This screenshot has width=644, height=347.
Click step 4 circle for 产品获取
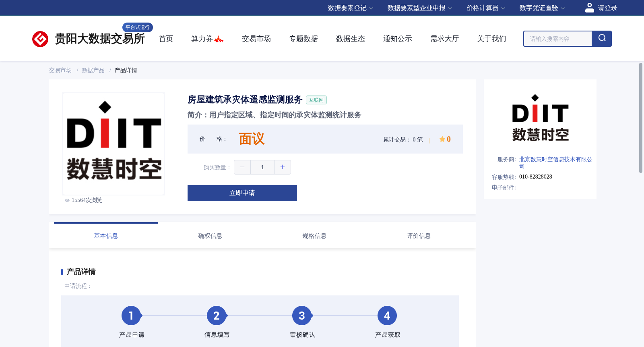(x=387, y=316)
